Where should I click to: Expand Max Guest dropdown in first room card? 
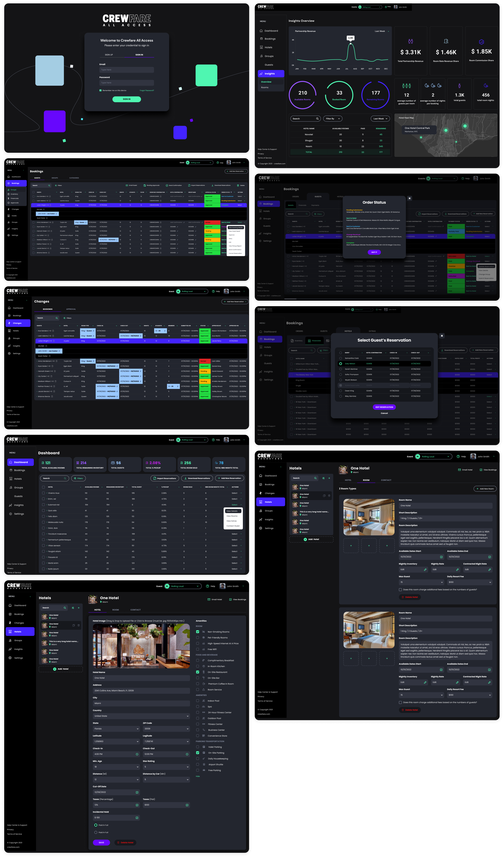(x=421, y=582)
